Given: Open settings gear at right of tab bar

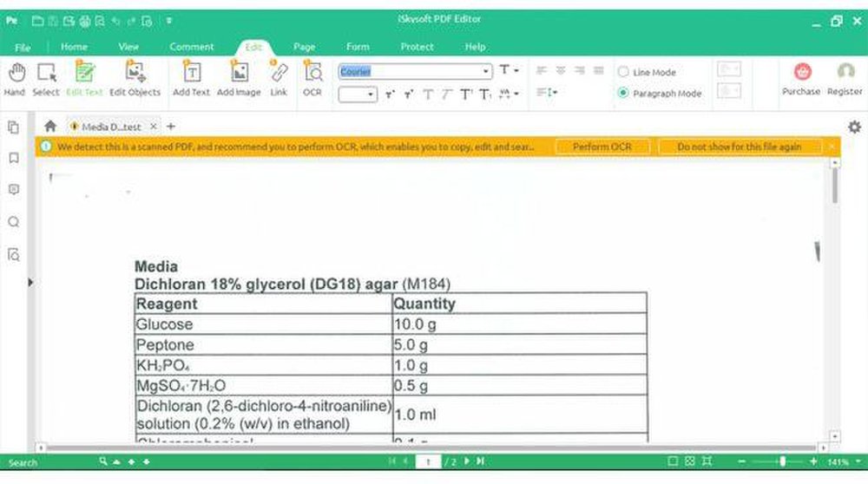Looking at the screenshot, I should tap(854, 127).
